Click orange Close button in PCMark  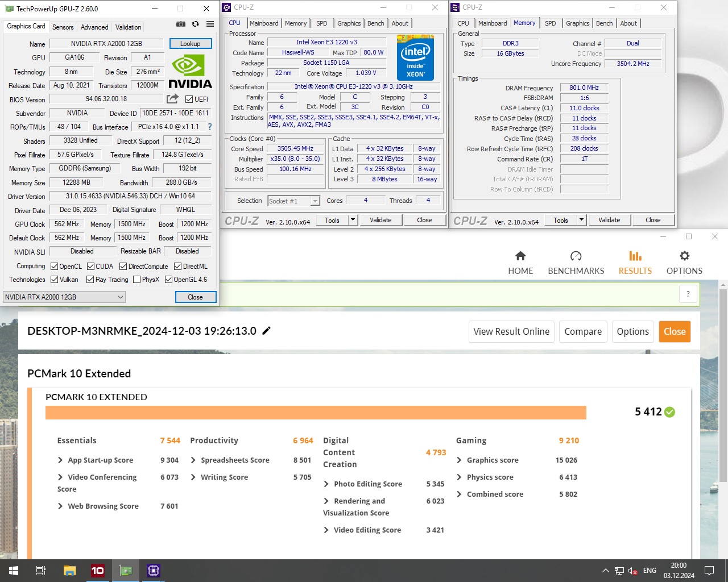point(675,331)
